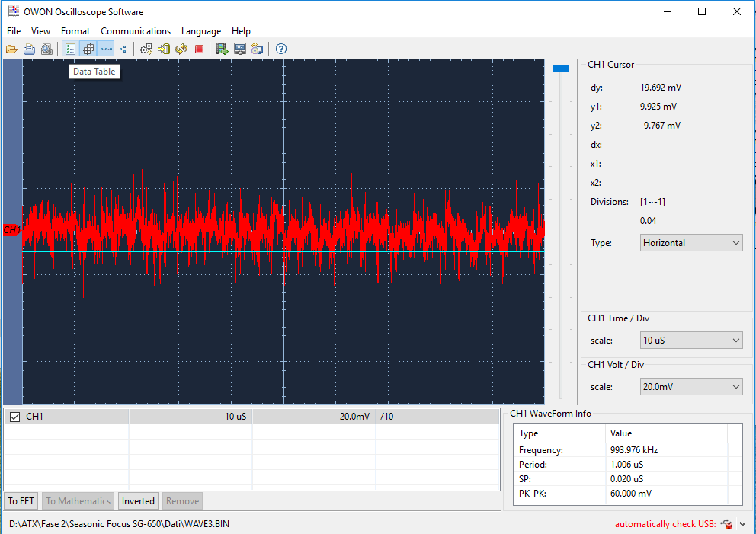
Task: Click the 20.0mV cell in CH1 row
Action: 314,417
